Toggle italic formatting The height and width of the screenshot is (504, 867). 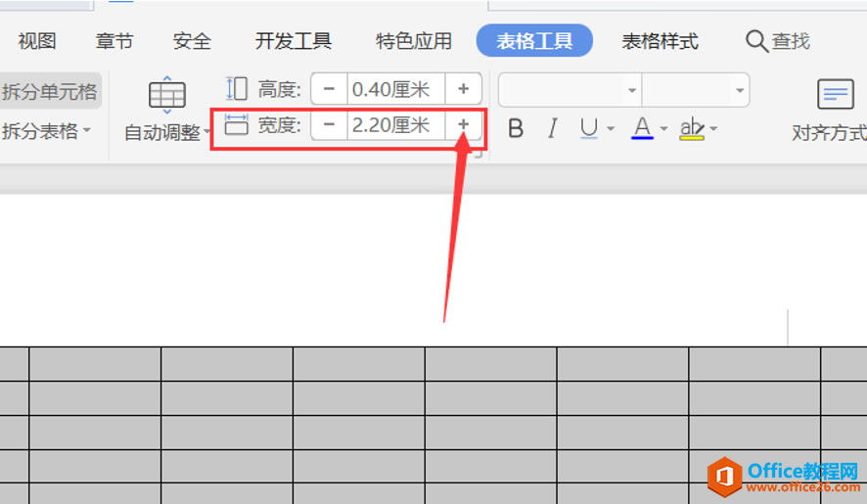[x=552, y=128]
